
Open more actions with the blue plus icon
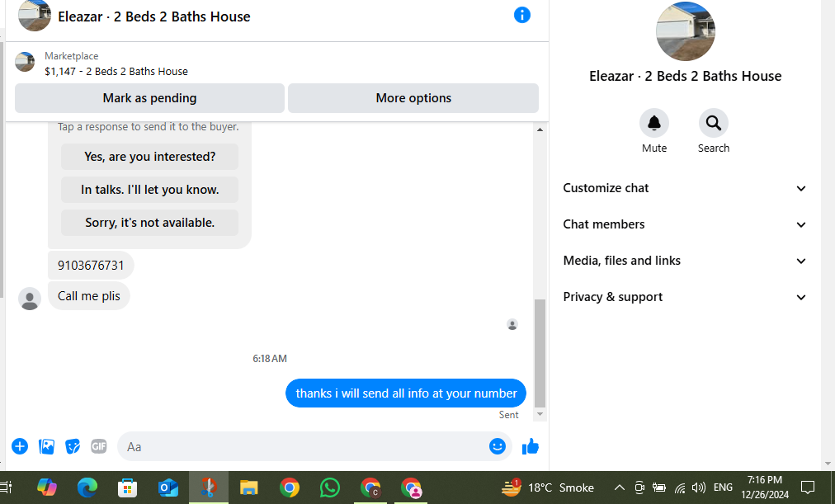(20, 446)
